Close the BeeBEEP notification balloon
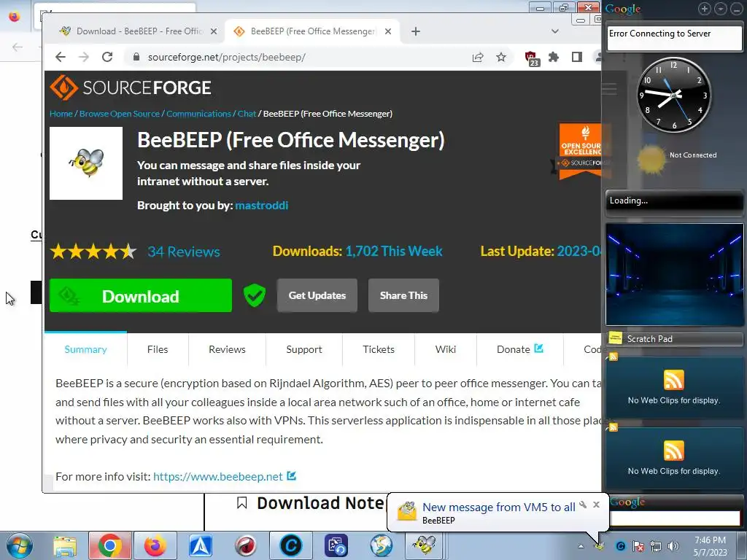The height and width of the screenshot is (560, 747). (x=596, y=505)
